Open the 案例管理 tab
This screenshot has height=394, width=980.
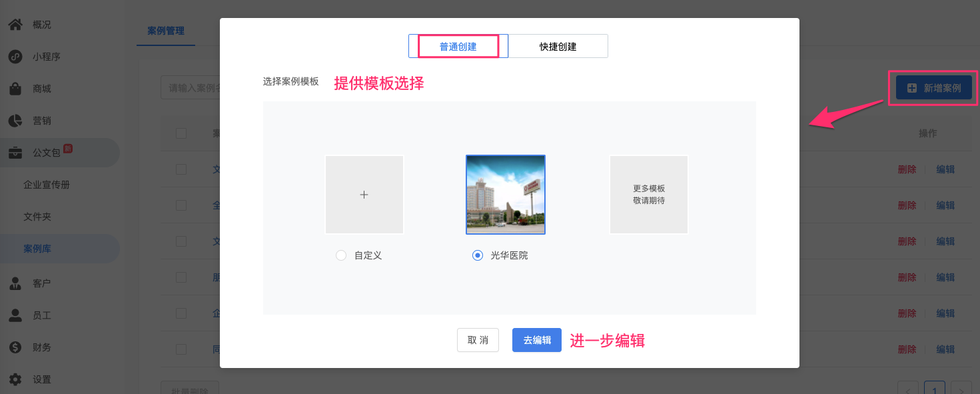pyautogui.click(x=166, y=31)
